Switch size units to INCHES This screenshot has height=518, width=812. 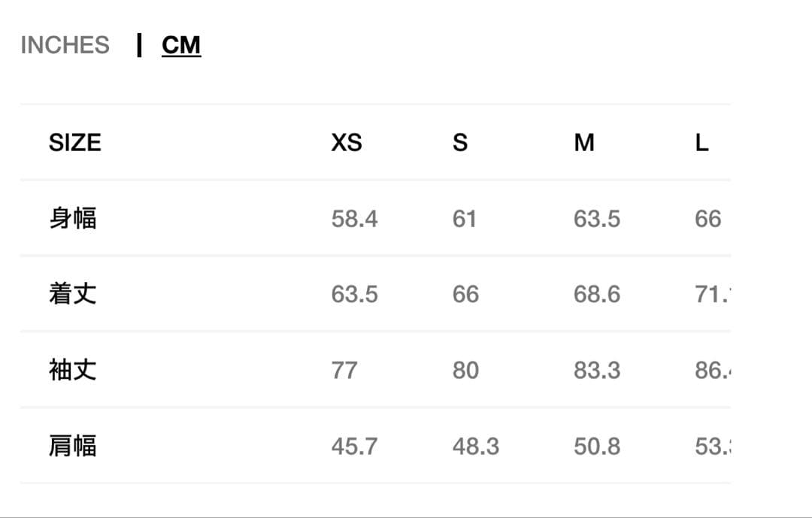point(65,45)
